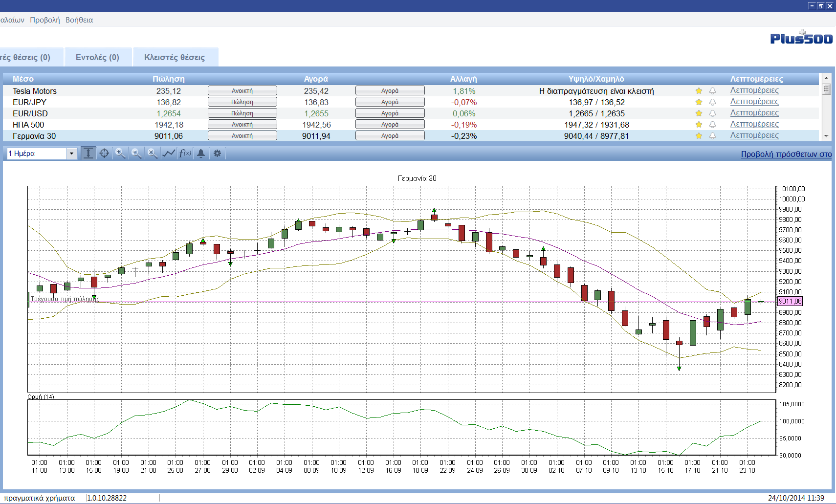Open chart settings gear
Image resolution: width=836 pixels, height=504 pixels.
pyautogui.click(x=217, y=153)
